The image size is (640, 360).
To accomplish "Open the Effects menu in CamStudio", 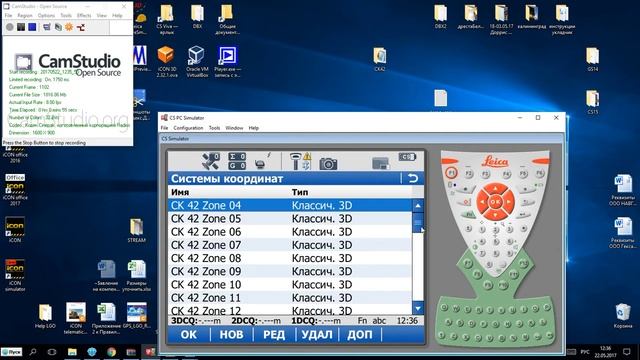I will (x=84, y=16).
